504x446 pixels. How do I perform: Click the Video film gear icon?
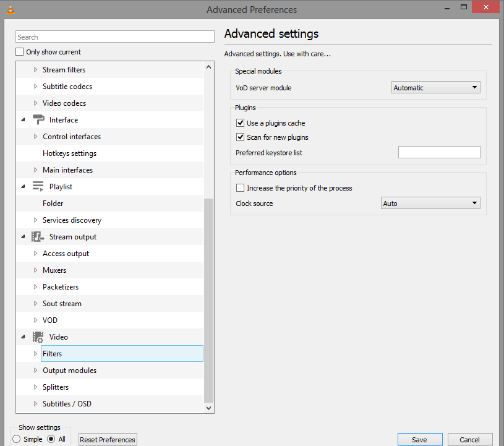38,337
